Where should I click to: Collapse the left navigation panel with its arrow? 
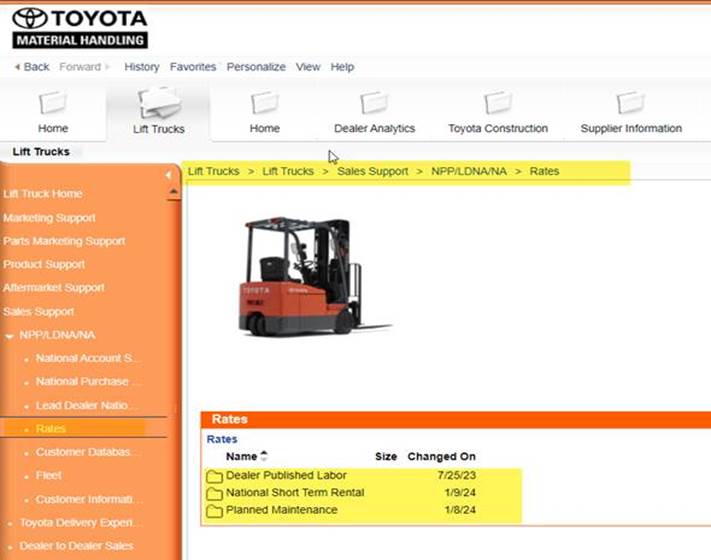click(168, 175)
